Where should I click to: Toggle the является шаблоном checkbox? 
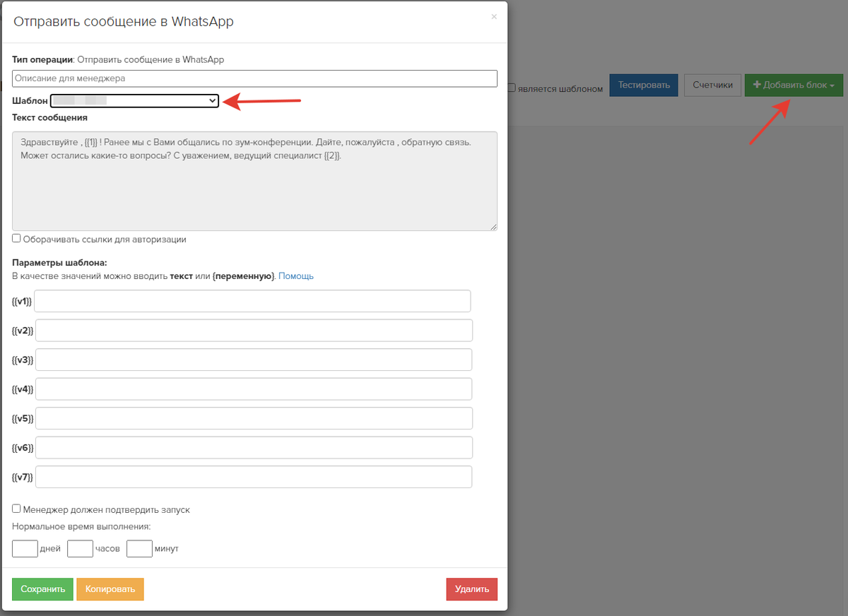pyautogui.click(x=512, y=88)
